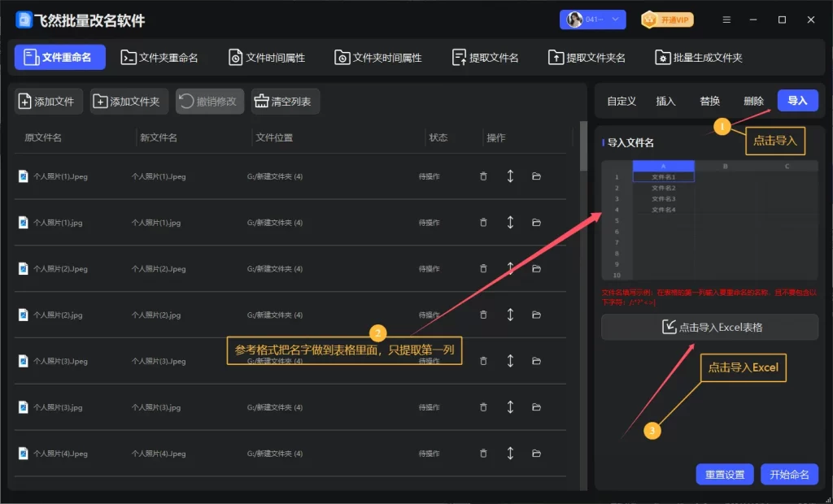833x504 pixels.
Task: Open folder location of 个人照片(1).Jpeg
Action: pos(536,176)
